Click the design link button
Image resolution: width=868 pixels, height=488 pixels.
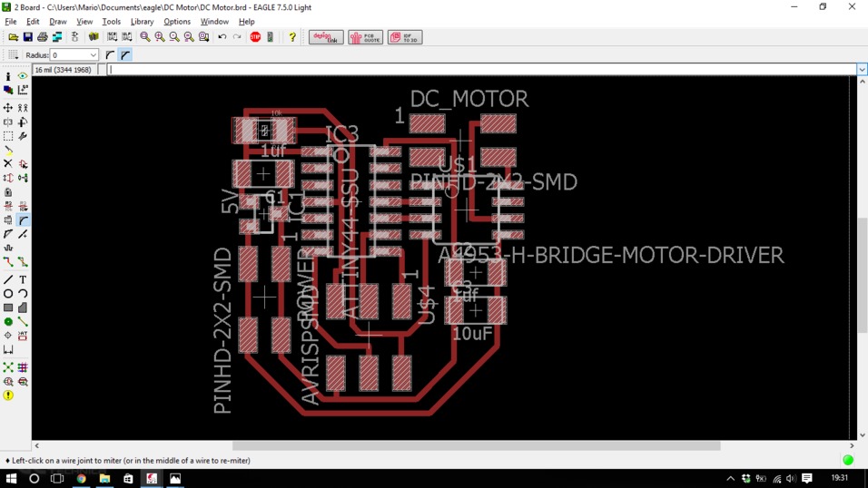326,37
